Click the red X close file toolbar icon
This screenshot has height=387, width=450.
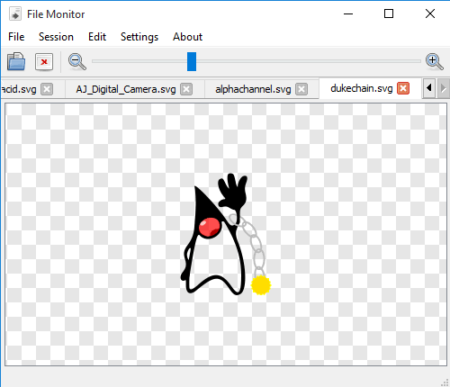pos(44,62)
